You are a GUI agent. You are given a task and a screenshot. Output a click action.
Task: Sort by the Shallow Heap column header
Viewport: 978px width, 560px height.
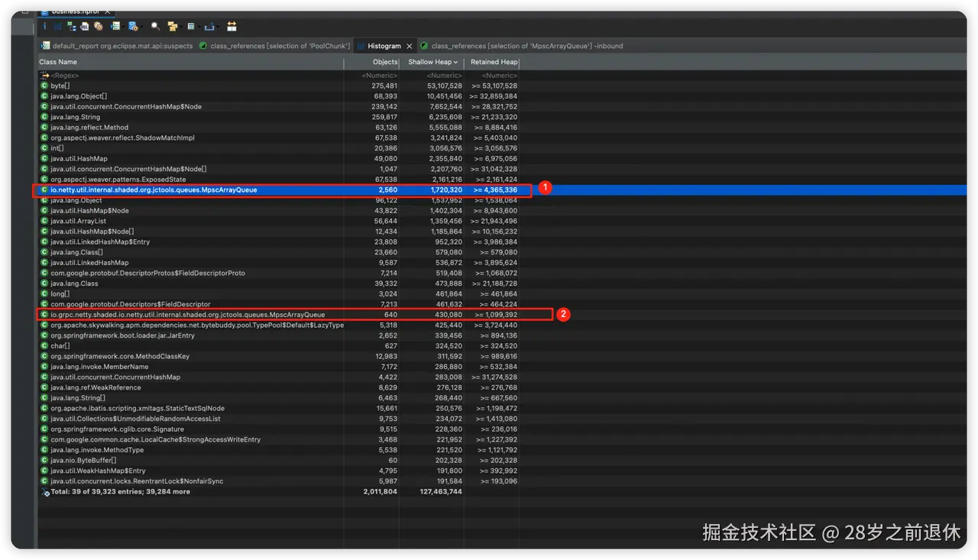[432, 62]
